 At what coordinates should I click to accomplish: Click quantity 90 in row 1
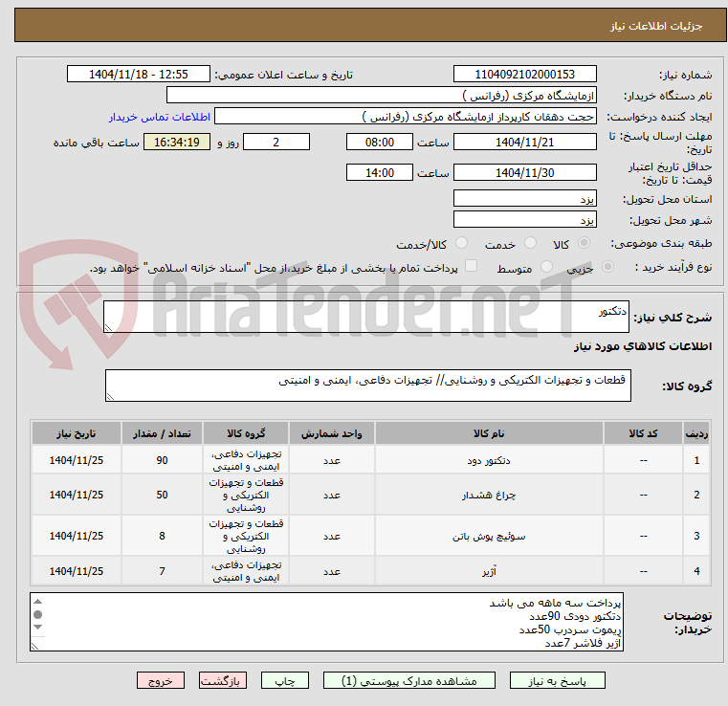tap(162, 460)
